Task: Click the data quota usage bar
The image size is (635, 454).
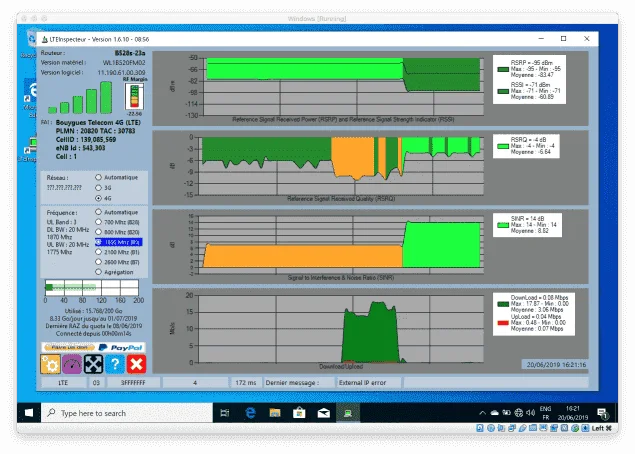Action: point(92,288)
